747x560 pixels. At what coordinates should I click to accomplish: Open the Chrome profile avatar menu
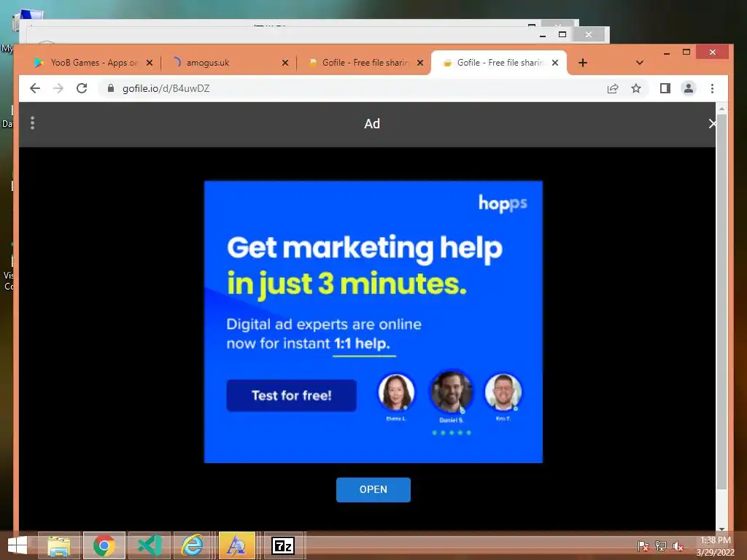(x=689, y=88)
